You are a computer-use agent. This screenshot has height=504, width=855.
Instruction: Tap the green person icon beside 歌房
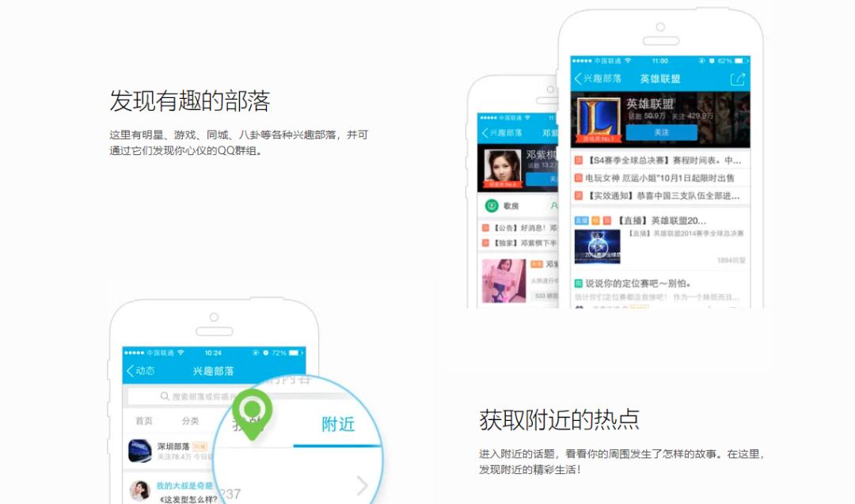tap(554, 206)
